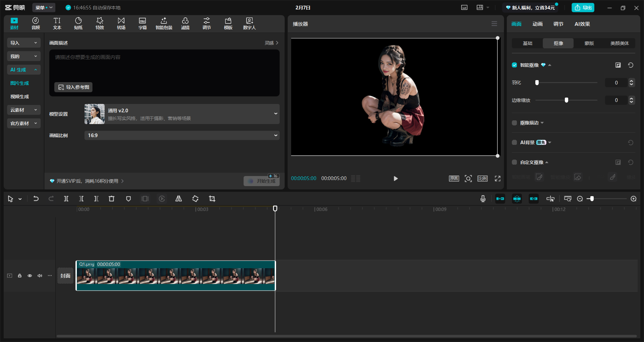Click the mirror flip icon

179,199
